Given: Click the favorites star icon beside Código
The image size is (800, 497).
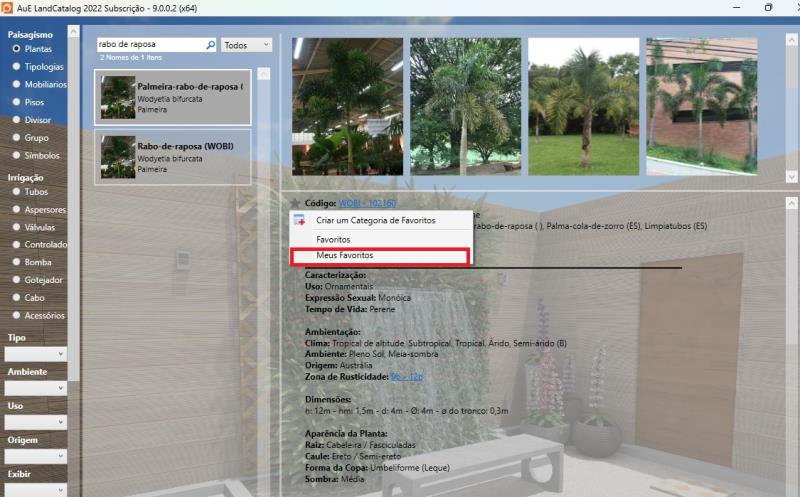Looking at the screenshot, I should click(x=295, y=203).
